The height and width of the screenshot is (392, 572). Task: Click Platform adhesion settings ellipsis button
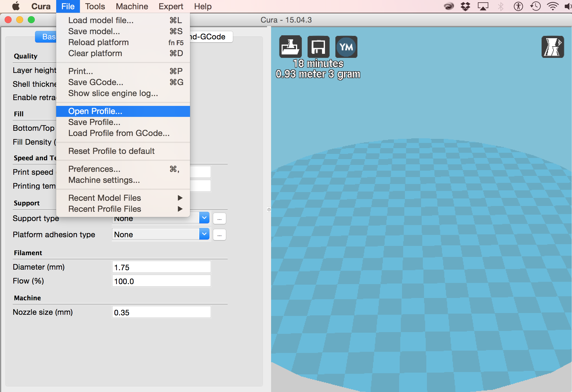[219, 235]
